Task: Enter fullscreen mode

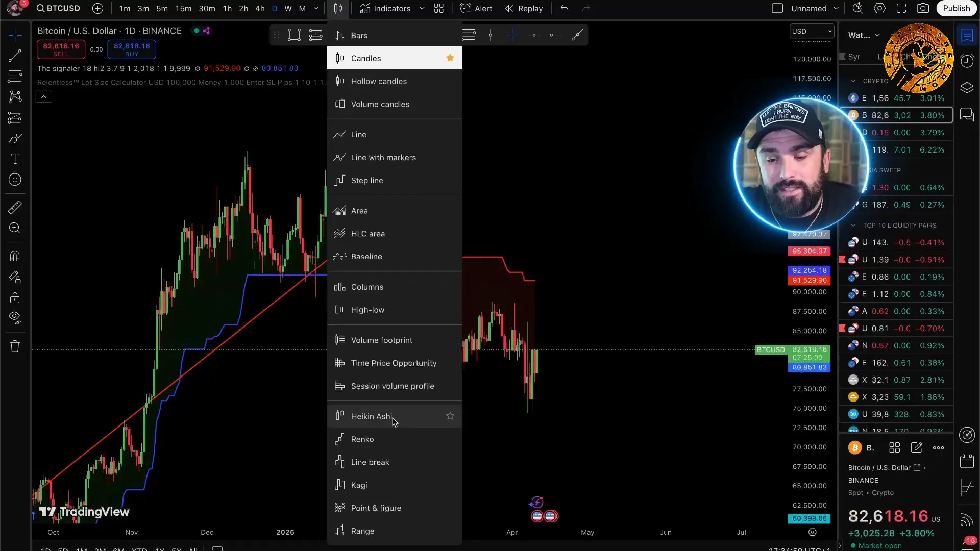Action: (x=901, y=8)
